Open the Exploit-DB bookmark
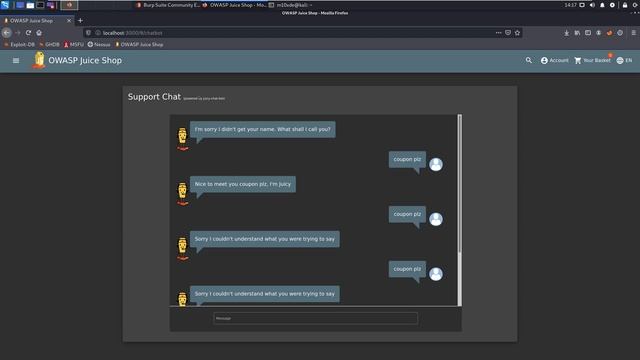Viewport: 640px width, 360px height. (20, 44)
